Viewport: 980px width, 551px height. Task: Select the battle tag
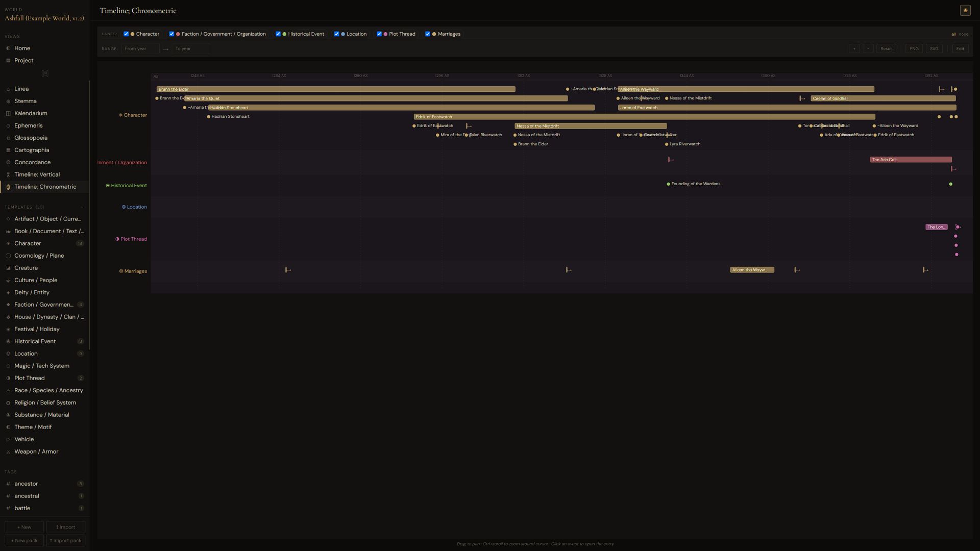pos(44,509)
